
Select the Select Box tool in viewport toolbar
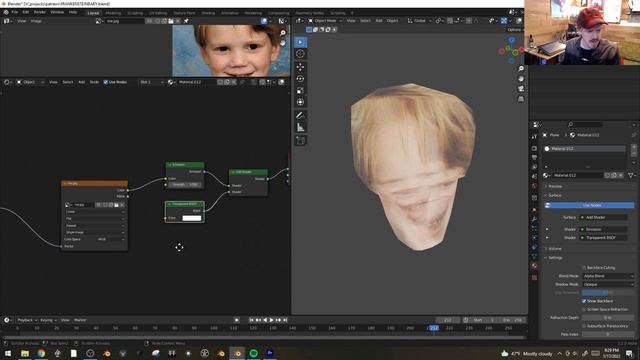point(300,42)
